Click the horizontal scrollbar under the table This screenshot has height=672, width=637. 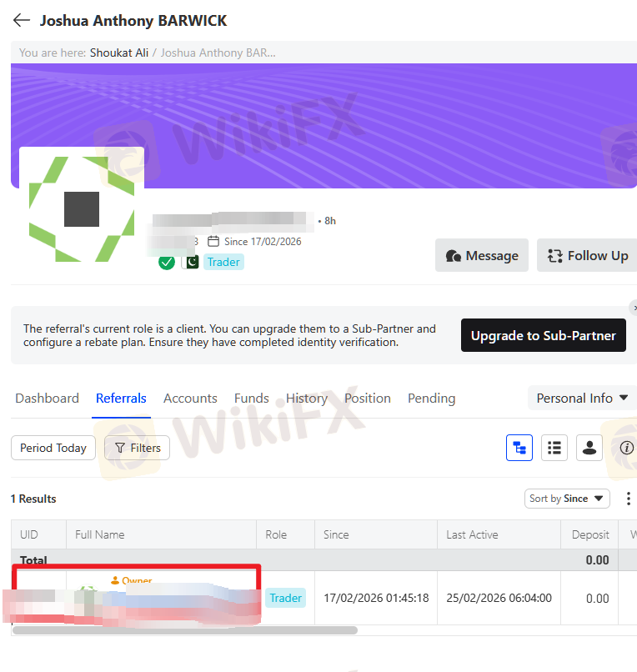tap(185, 630)
